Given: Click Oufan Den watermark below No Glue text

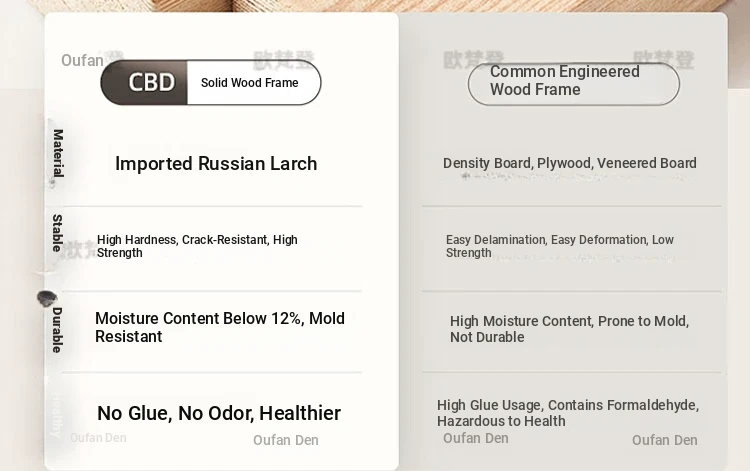Looking at the screenshot, I should [286, 440].
